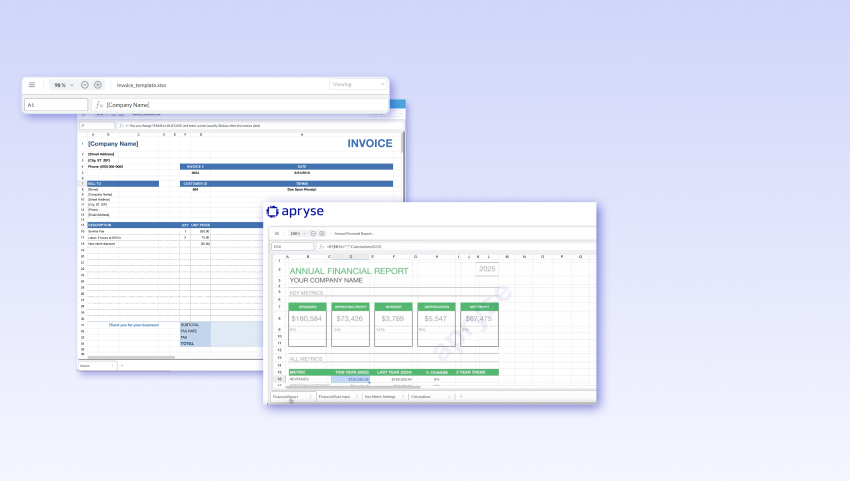Click the SUBTOTAL label in invoice

pyautogui.click(x=190, y=325)
